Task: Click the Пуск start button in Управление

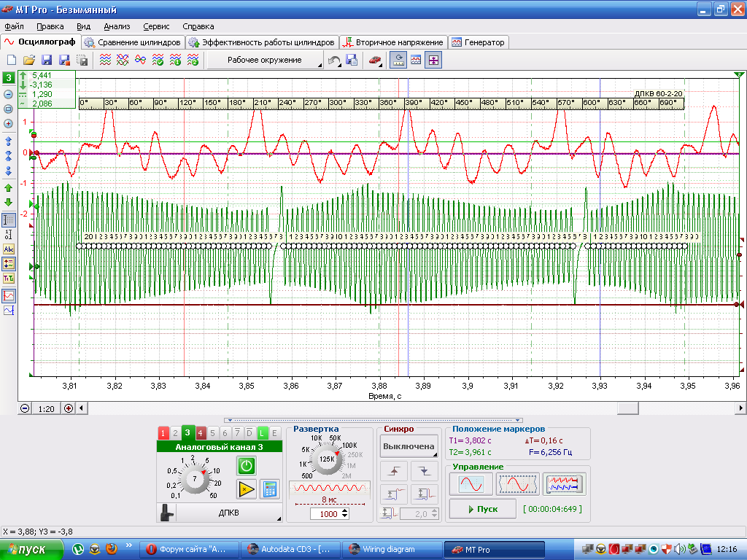Action: click(483, 509)
